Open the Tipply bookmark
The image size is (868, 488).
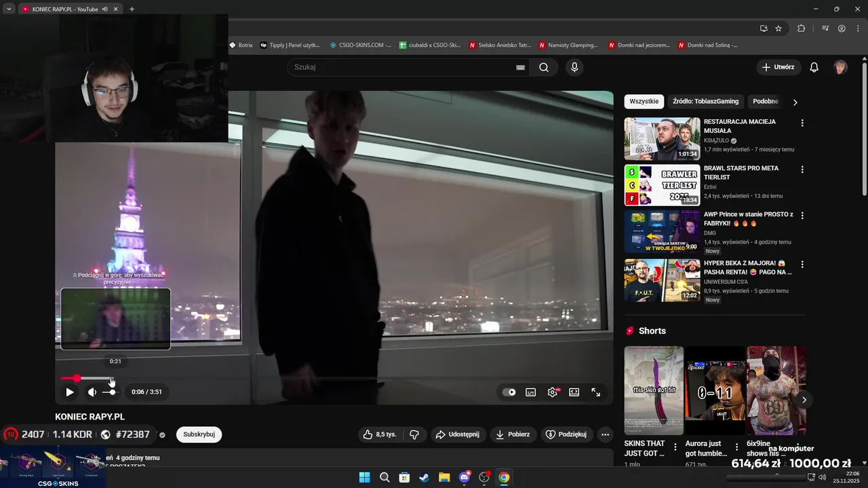290,45
